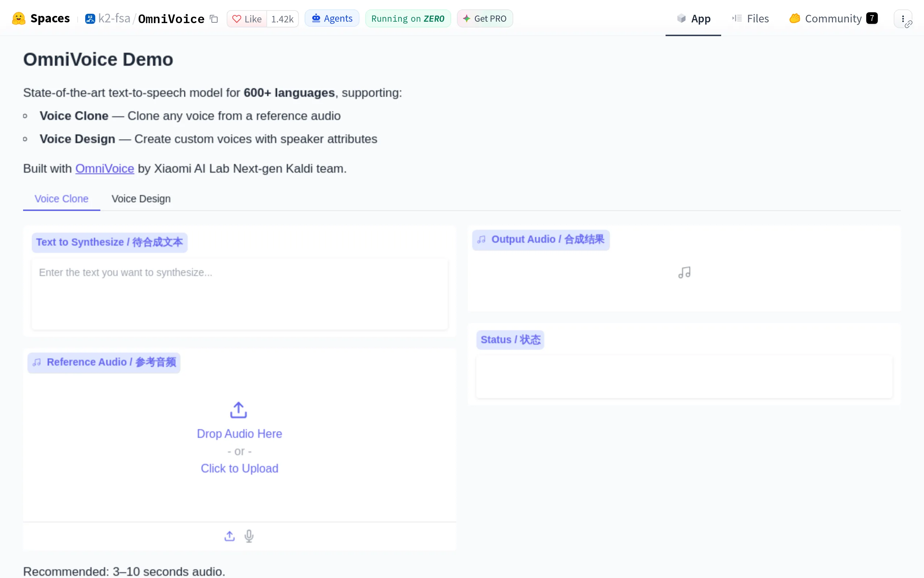
Task: Click the Get PRO button
Action: [x=484, y=18]
